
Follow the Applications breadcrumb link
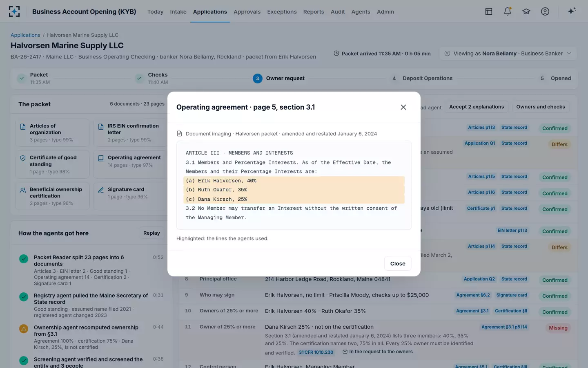[x=25, y=35]
